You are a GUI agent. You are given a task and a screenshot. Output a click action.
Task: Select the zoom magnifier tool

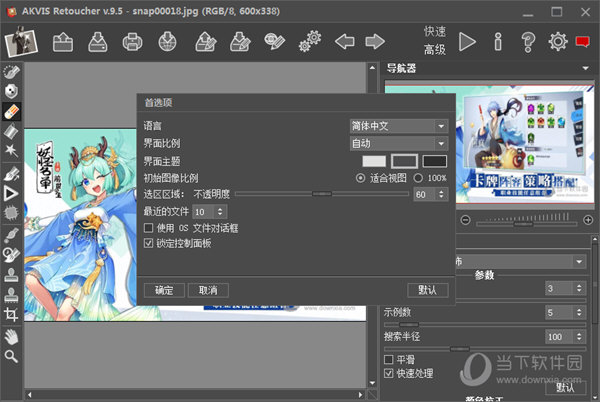click(x=12, y=356)
